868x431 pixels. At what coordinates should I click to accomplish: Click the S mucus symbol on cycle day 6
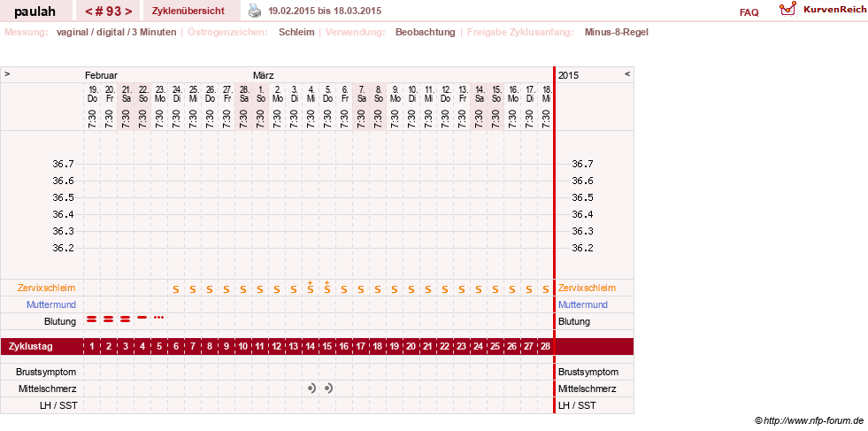click(176, 289)
